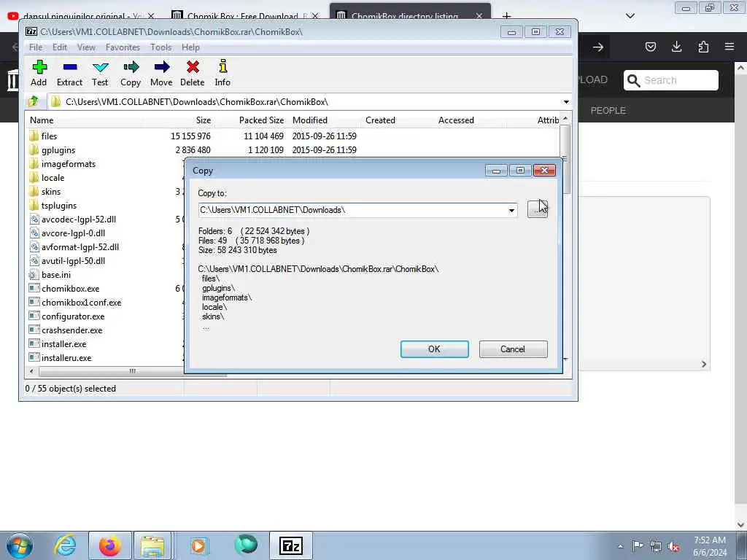Open Firefox hamburger menu
This screenshot has height=560, width=747.
click(729, 47)
